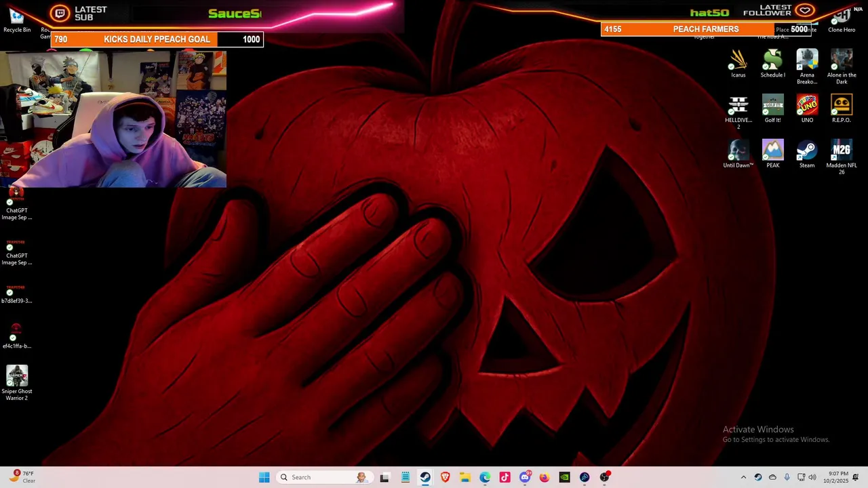Open the NVIDIA app on taskbar
This screenshot has height=488, width=868.
[564, 477]
